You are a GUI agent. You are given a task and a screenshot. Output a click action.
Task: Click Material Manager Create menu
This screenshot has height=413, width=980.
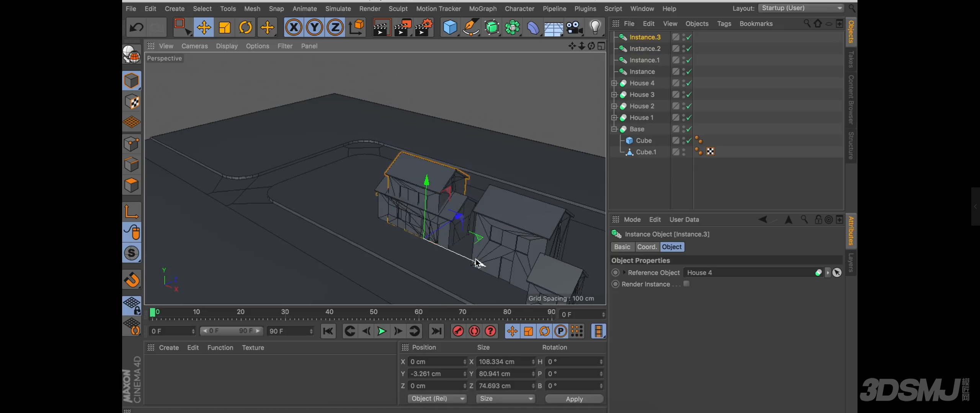169,348
